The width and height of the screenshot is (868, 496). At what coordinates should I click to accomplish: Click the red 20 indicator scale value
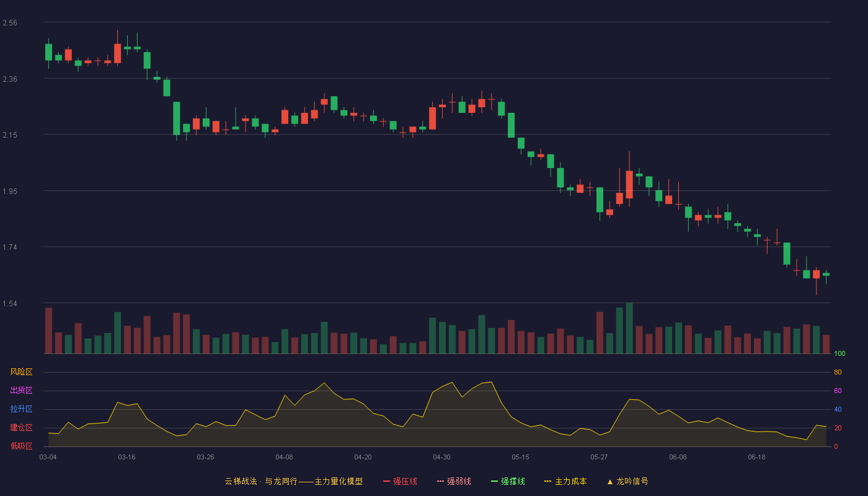point(838,428)
